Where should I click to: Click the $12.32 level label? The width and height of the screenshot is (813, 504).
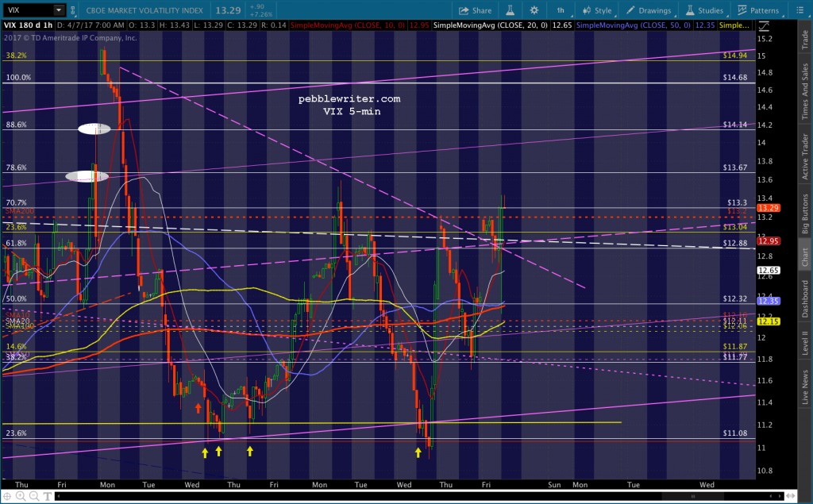coord(734,298)
